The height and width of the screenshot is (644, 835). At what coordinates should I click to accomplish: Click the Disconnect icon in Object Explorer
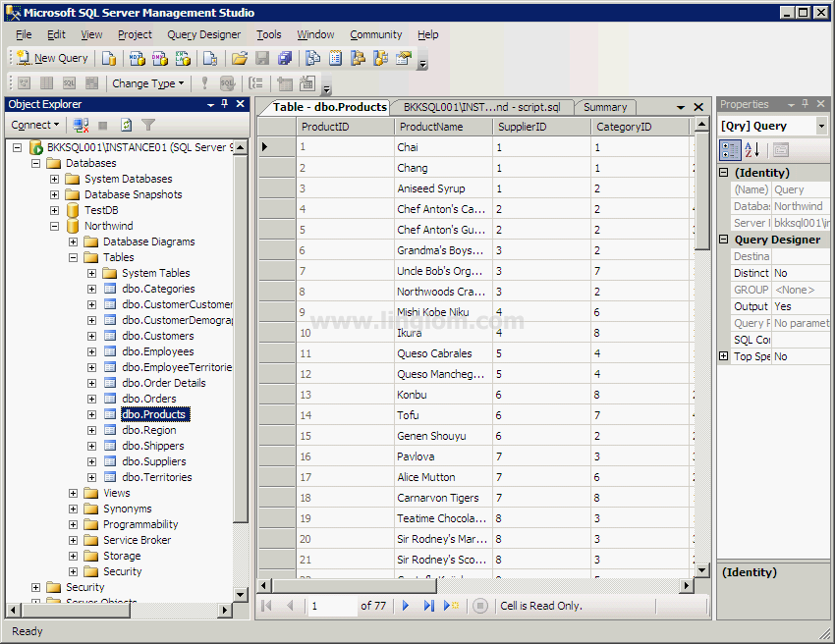81,125
